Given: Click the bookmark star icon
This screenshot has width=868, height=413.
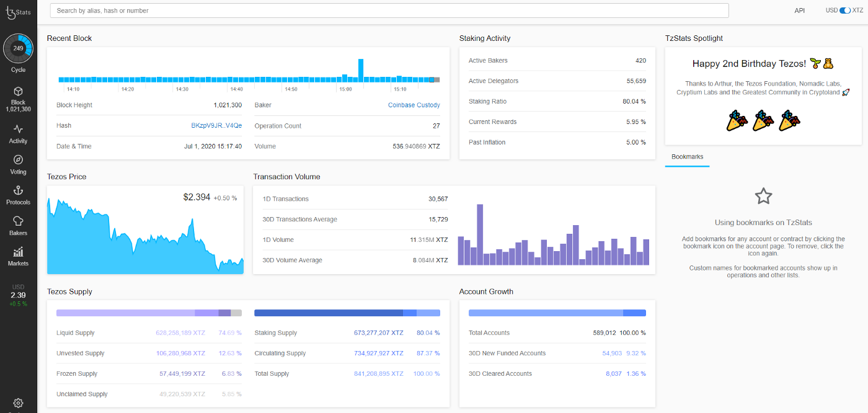Looking at the screenshot, I should (x=763, y=197).
